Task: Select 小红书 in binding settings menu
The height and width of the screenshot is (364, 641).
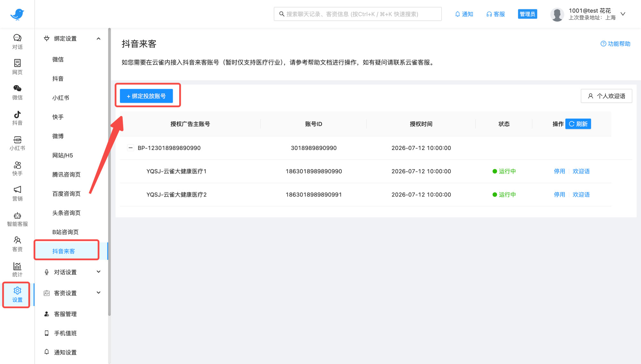Action: pos(61,98)
